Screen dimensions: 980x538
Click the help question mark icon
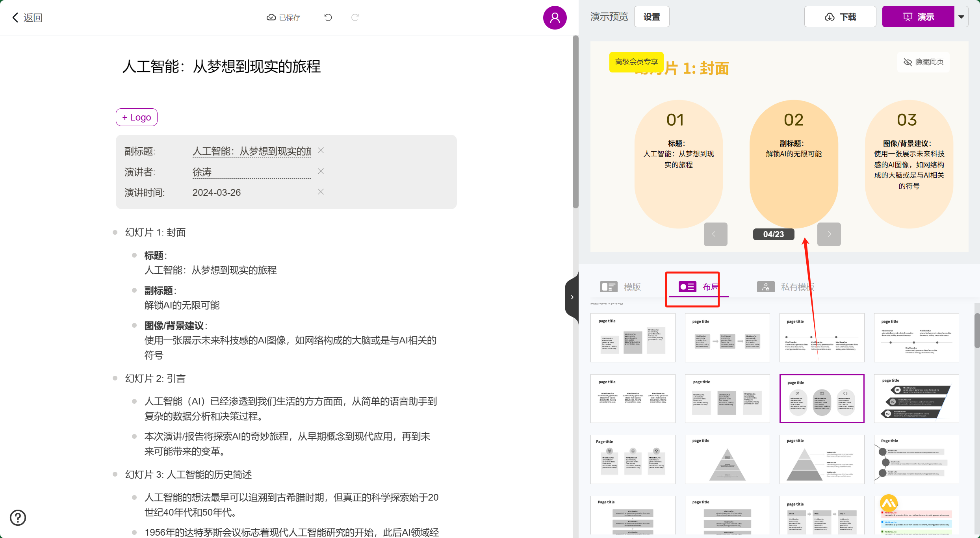pyautogui.click(x=18, y=518)
